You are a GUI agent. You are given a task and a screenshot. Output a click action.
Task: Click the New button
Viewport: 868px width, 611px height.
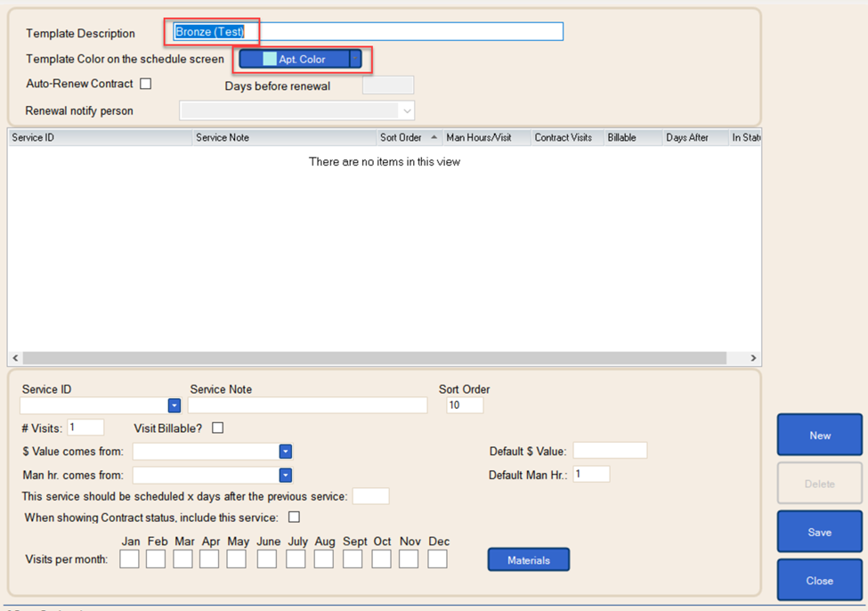click(819, 435)
